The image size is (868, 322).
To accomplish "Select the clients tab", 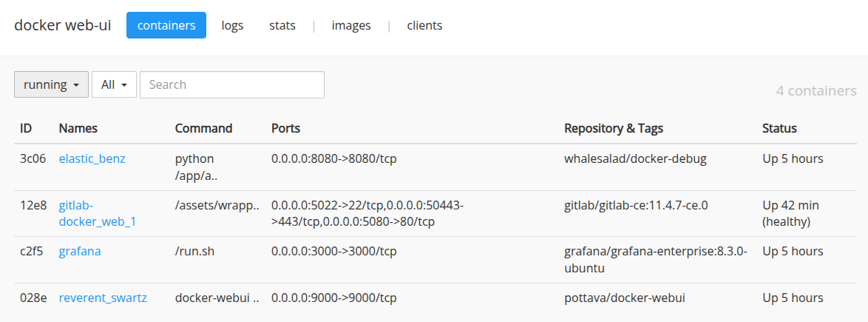I will [x=424, y=25].
